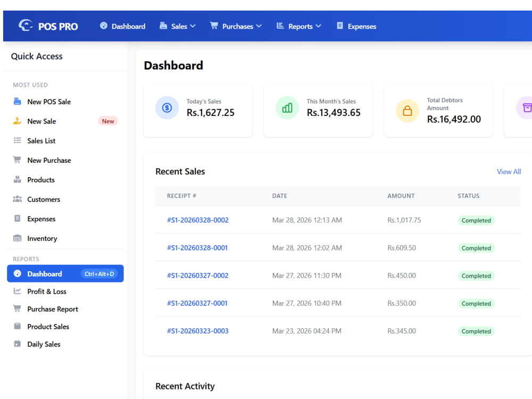Open receipt #S1-20260328-0001

[197, 248]
